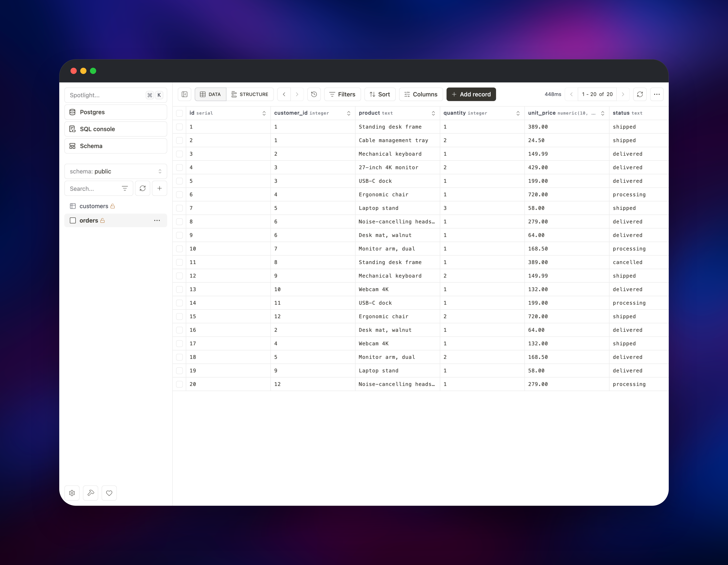Toggle the sidebar panel icon
Viewport: 728px width, 565px height.
click(184, 94)
